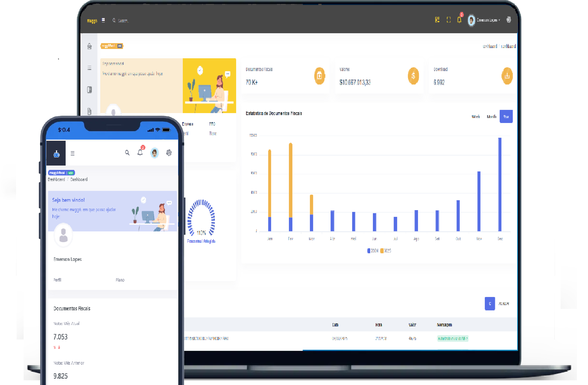The image size is (588, 385).
Task: Click the apps grid icon in header
Action: click(x=437, y=20)
